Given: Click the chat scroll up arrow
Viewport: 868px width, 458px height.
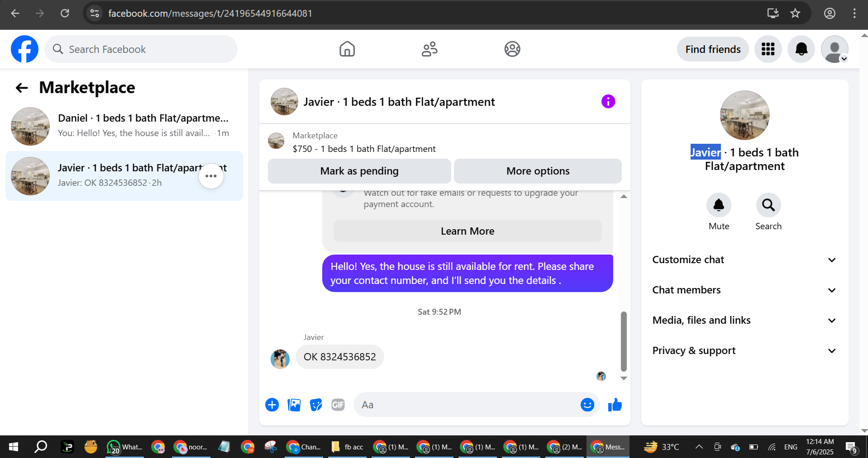Looking at the screenshot, I should point(624,196).
